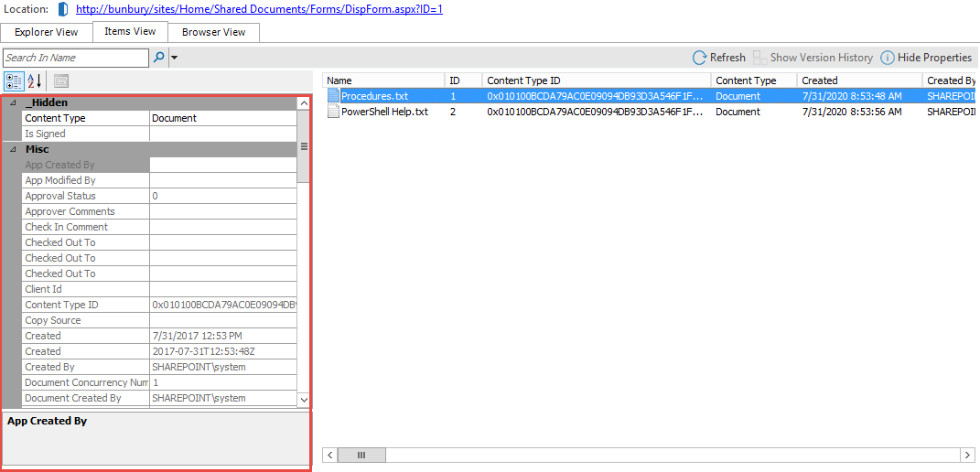This screenshot has width=980, height=472.
Task: Click the PowerShell Help.txt file icon
Action: tap(333, 112)
